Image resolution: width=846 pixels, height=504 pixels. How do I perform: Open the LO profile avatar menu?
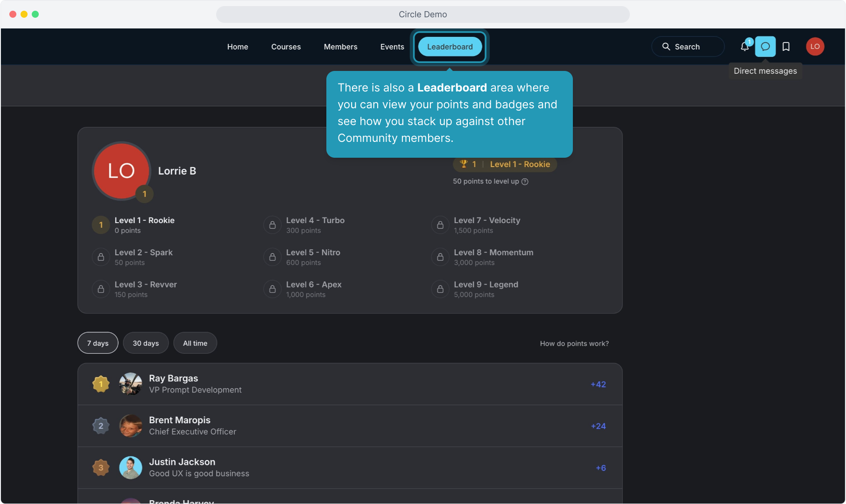(815, 47)
